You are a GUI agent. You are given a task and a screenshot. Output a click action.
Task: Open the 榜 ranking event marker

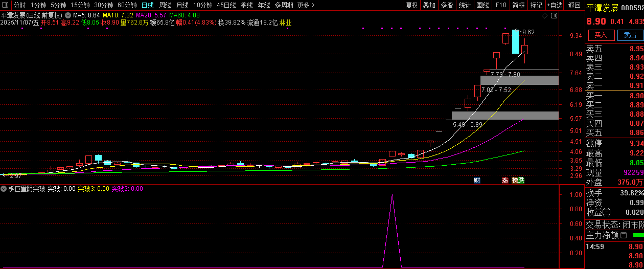pos(515,180)
